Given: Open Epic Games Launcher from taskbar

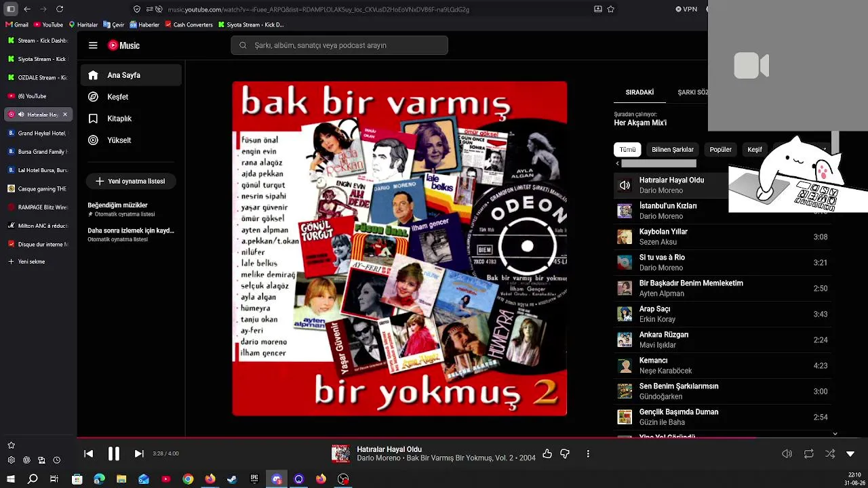Looking at the screenshot, I should tap(254, 479).
